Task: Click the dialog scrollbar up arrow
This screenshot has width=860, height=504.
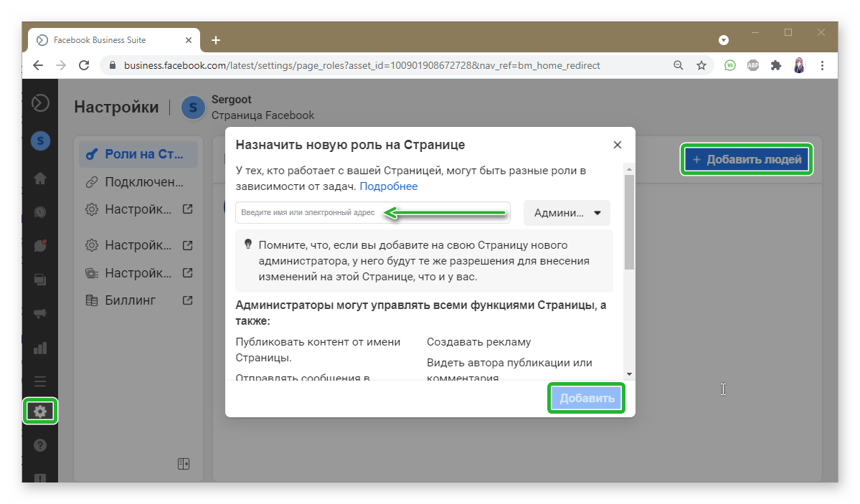Action: [629, 169]
